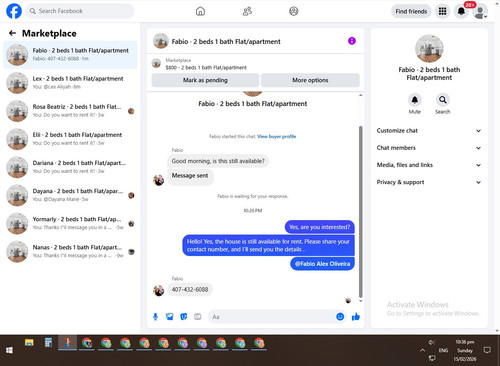Click the chat header title Fabio listing

tap(226, 42)
